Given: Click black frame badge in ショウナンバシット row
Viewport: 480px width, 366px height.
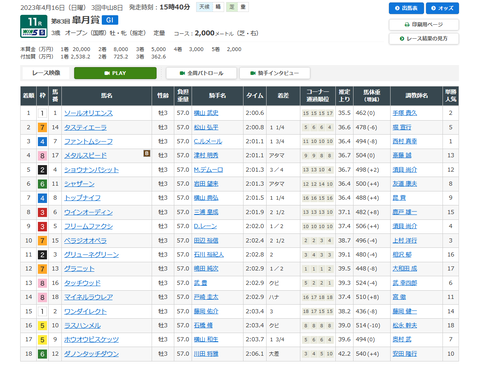Looking at the screenshot, I should click(42, 170).
